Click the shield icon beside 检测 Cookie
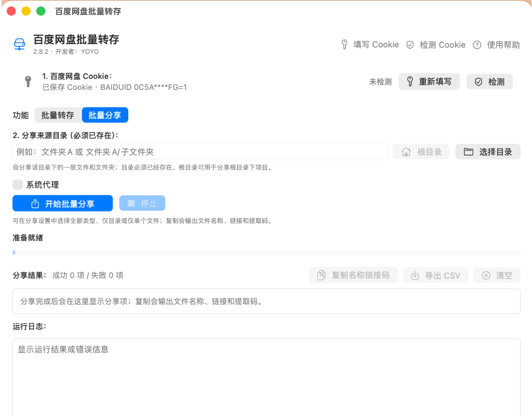The width and height of the screenshot is (532, 416). tap(410, 45)
